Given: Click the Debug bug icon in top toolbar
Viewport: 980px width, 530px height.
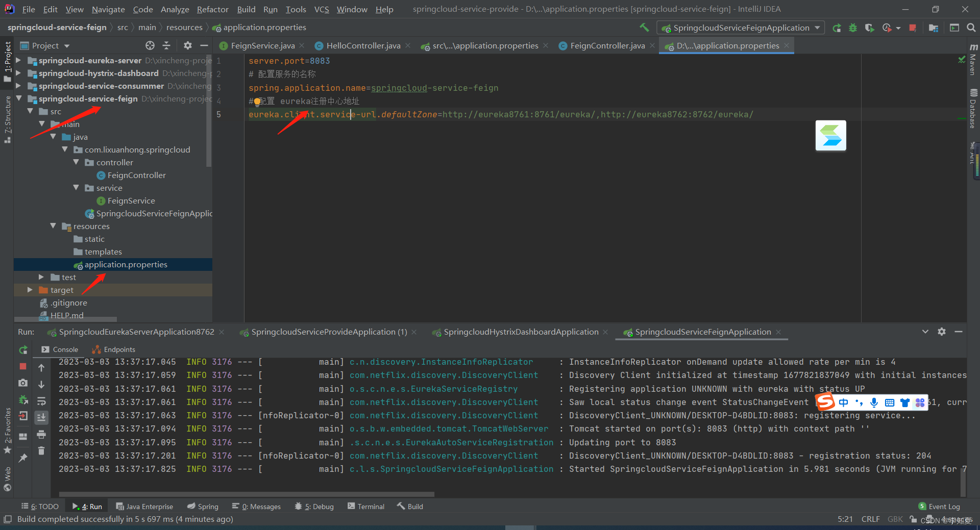Looking at the screenshot, I should [853, 28].
